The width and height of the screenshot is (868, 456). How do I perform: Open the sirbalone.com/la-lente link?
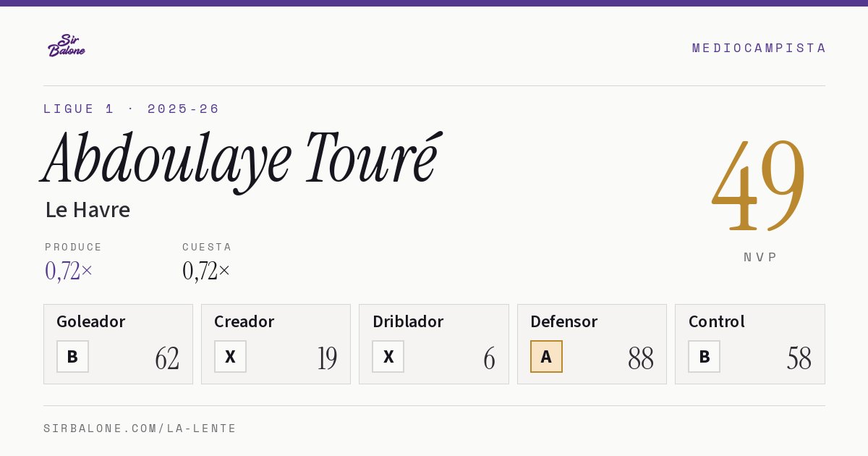click(x=140, y=428)
